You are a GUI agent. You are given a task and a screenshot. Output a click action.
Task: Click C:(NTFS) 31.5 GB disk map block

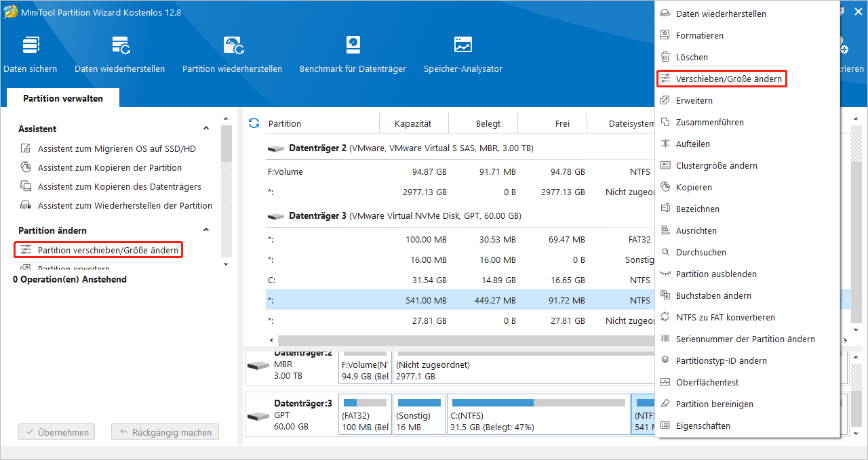click(538, 415)
